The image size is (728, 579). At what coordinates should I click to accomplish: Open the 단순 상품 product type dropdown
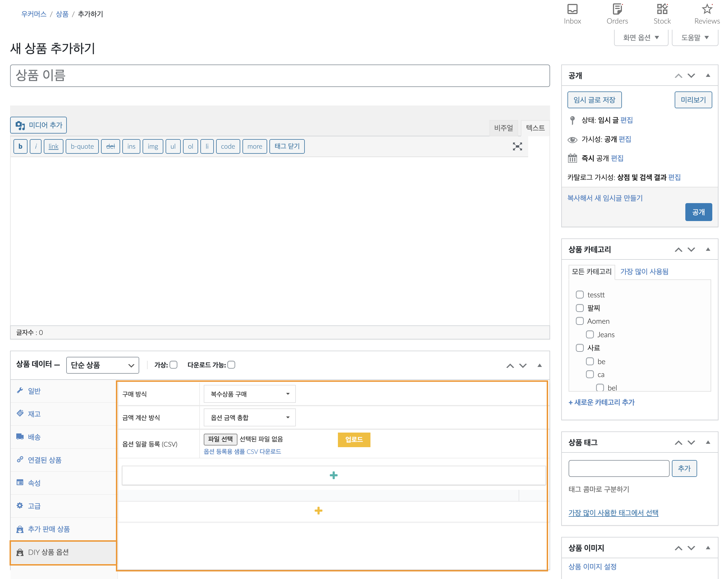pyautogui.click(x=102, y=365)
